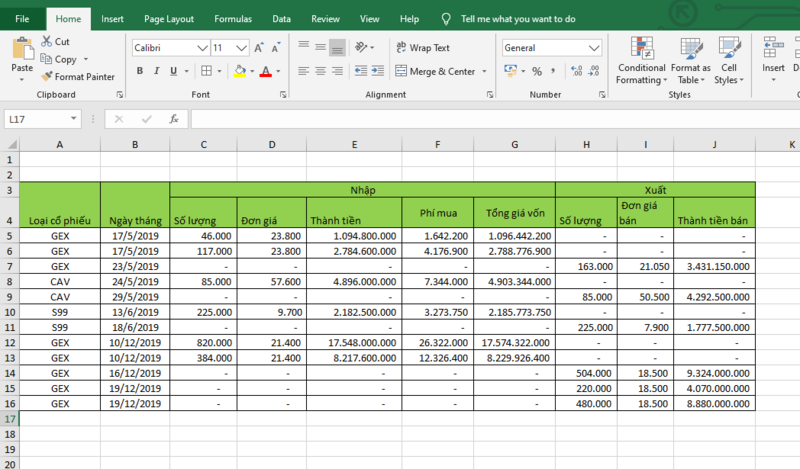Click the Increase Indent icon
This screenshot has height=469, width=800.
[376, 71]
